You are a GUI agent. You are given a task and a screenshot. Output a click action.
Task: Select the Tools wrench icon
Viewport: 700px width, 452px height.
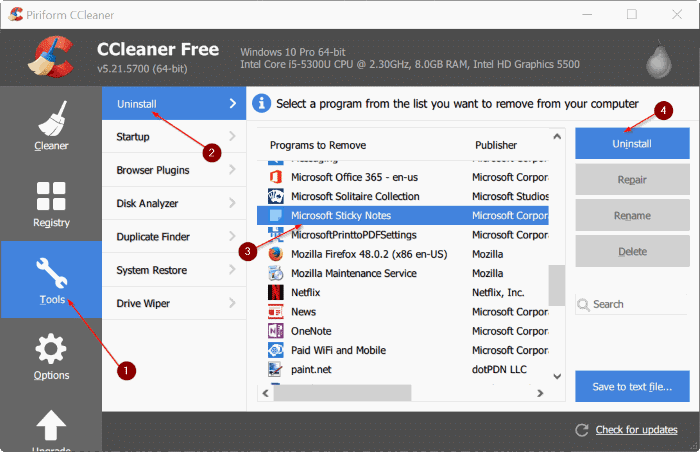tap(51, 272)
